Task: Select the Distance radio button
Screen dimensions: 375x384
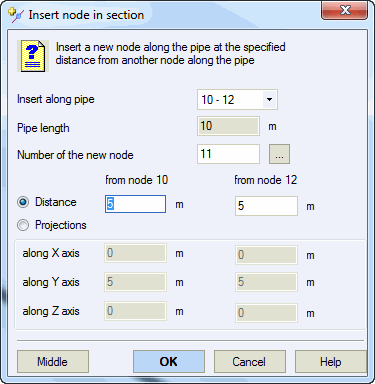Action: pyautogui.click(x=23, y=202)
